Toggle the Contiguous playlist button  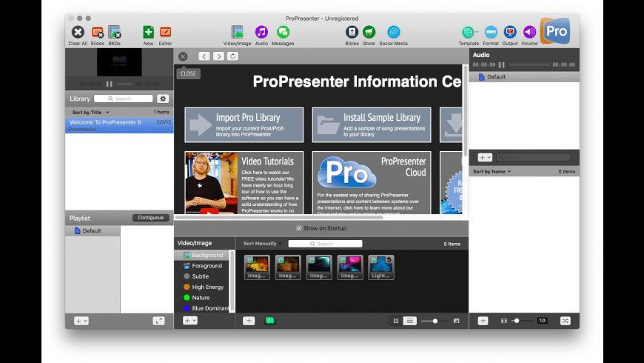coord(151,218)
